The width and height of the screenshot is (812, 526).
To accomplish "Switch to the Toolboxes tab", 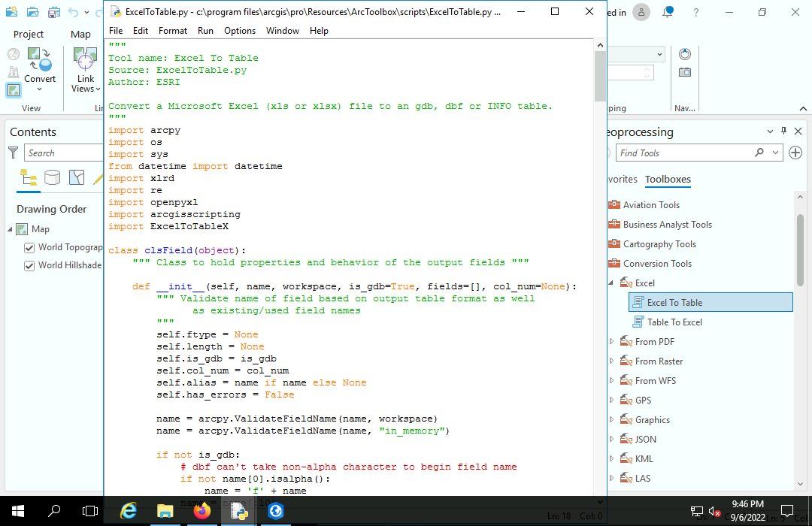I will [x=668, y=180].
